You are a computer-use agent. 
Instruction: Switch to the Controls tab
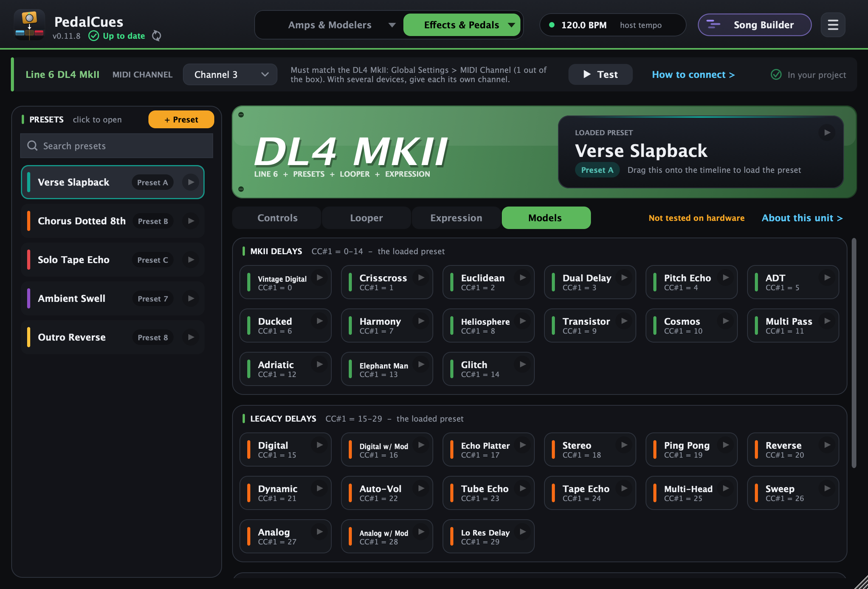click(x=277, y=218)
